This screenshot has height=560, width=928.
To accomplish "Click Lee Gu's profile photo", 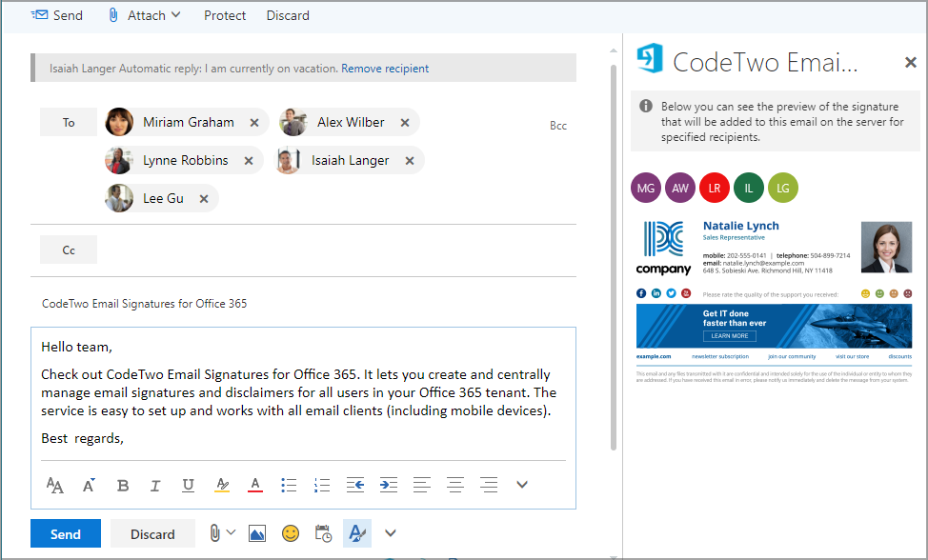I will 119,199.
